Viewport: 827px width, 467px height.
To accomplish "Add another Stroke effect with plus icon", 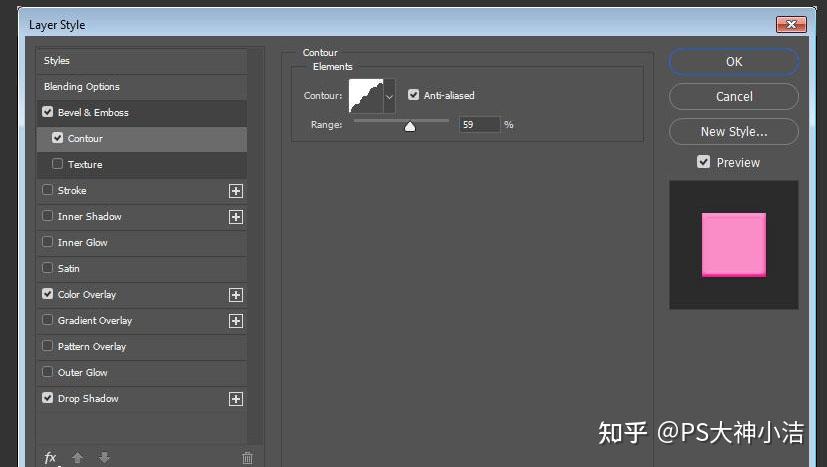I will coord(236,191).
